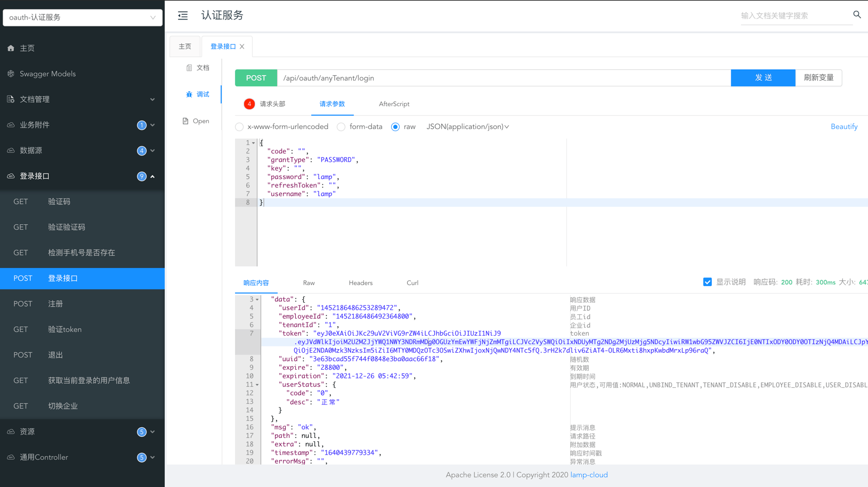Switch to the 请求头部 tab
This screenshot has height=487, width=868.
click(x=272, y=104)
